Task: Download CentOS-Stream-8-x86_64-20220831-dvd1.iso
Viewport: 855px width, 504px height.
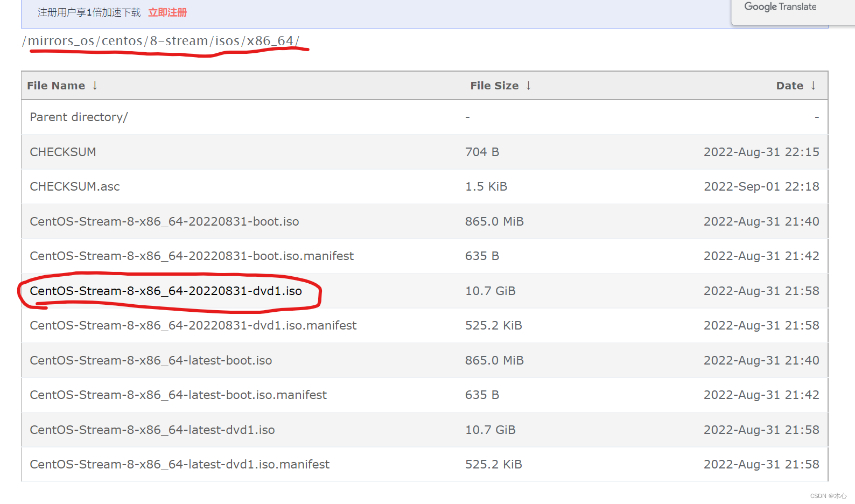Action: tap(166, 291)
